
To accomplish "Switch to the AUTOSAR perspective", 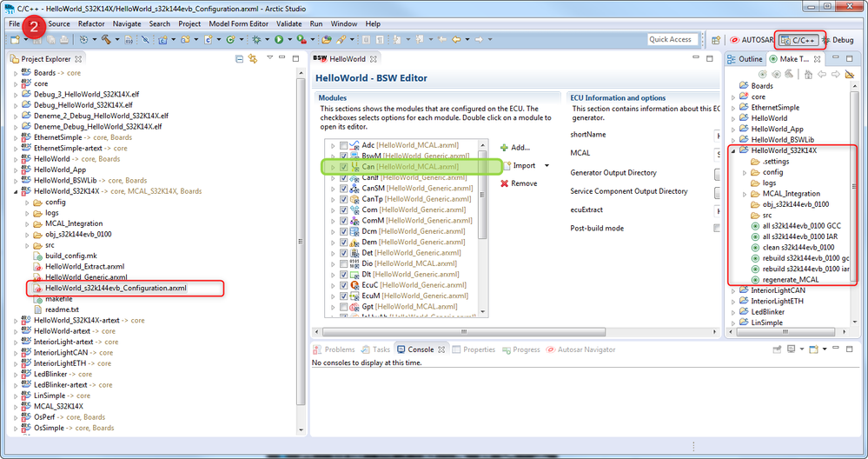I will [x=752, y=40].
